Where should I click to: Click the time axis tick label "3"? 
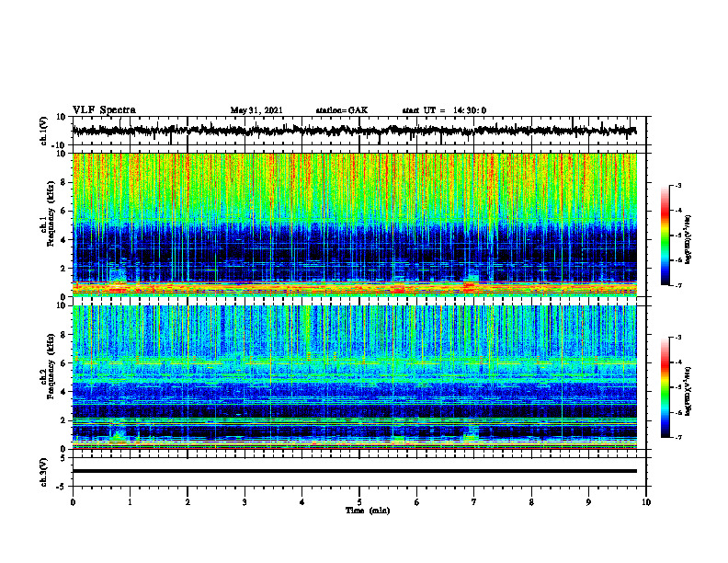click(x=245, y=502)
